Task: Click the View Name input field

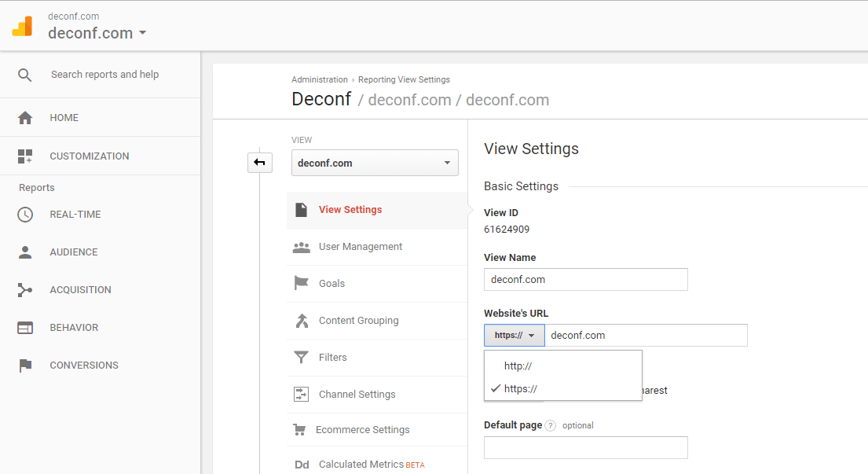Action: click(586, 280)
